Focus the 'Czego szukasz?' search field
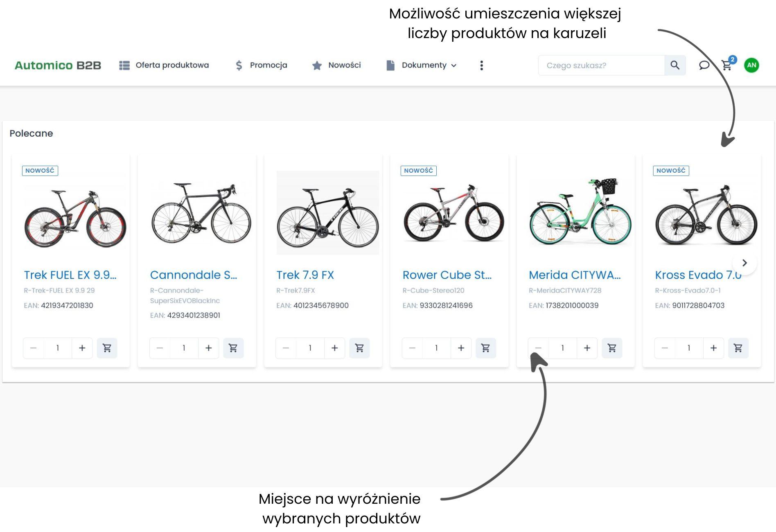This screenshot has width=776, height=532. (x=601, y=65)
